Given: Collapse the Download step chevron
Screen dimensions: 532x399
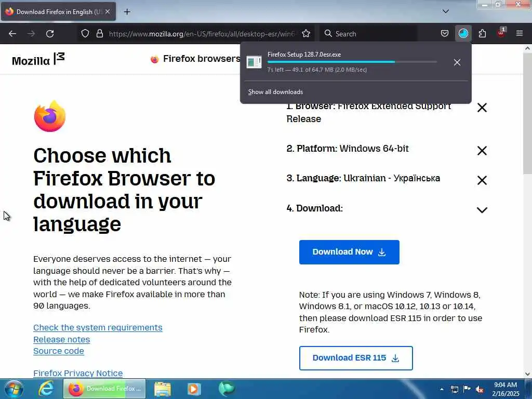Looking at the screenshot, I should [x=482, y=210].
